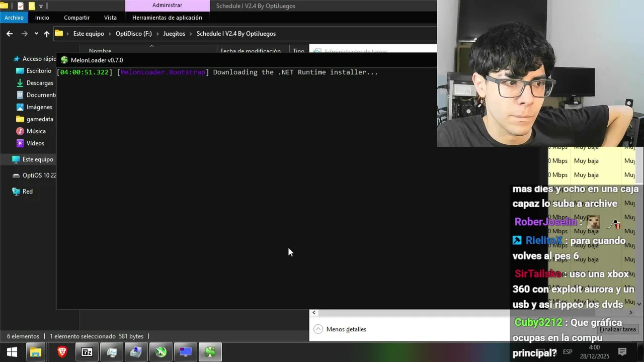Click Task Manager horizontal scrollbar left arrow
The width and height of the screenshot is (644, 362).
click(x=314, y=313)
